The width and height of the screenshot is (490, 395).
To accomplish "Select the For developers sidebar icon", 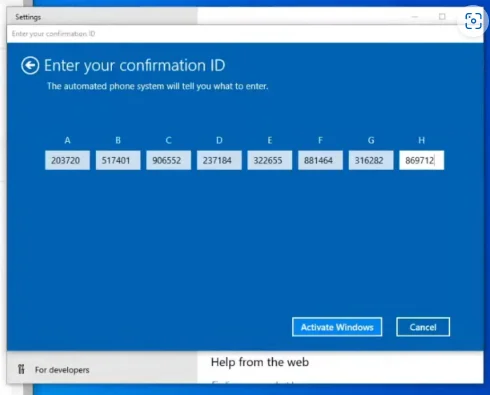I will (x=21, y=369).
